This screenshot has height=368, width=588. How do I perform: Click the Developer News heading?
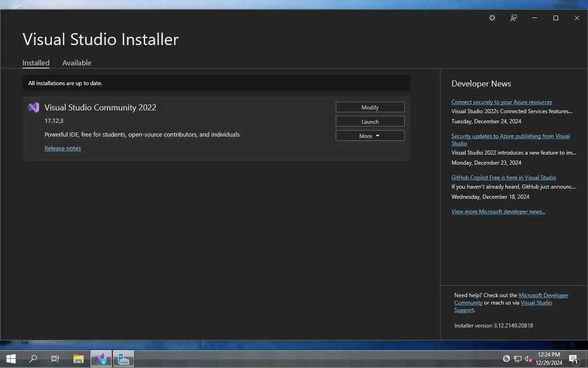(481, 84)
